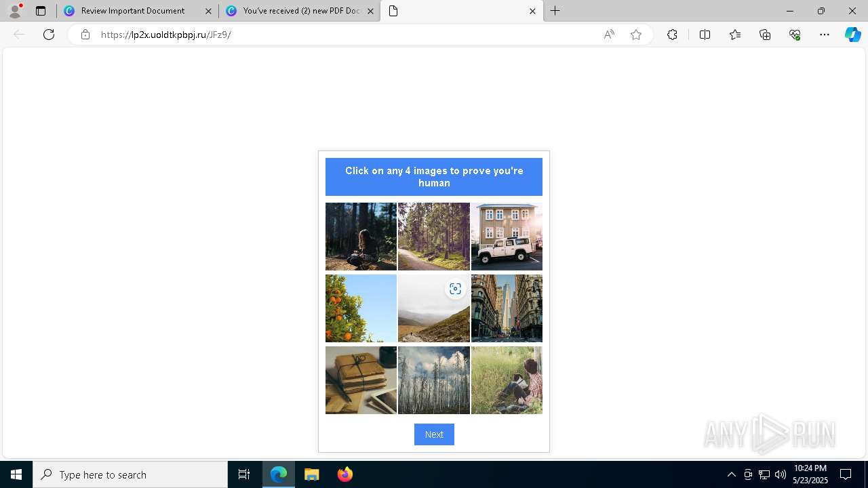868x488 pixels.
Task: Open the Favorites list
Action: (735, 35)
